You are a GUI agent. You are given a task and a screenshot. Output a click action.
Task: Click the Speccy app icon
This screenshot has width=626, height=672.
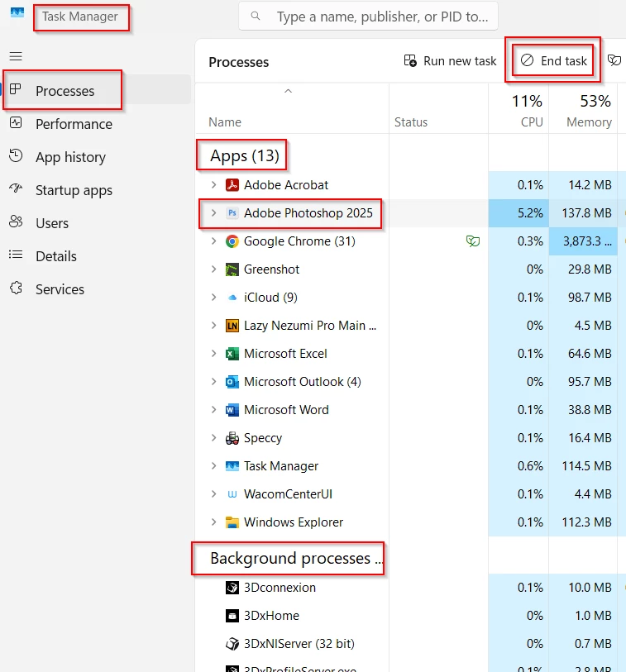pyautogui.click(x=232, y=438)
